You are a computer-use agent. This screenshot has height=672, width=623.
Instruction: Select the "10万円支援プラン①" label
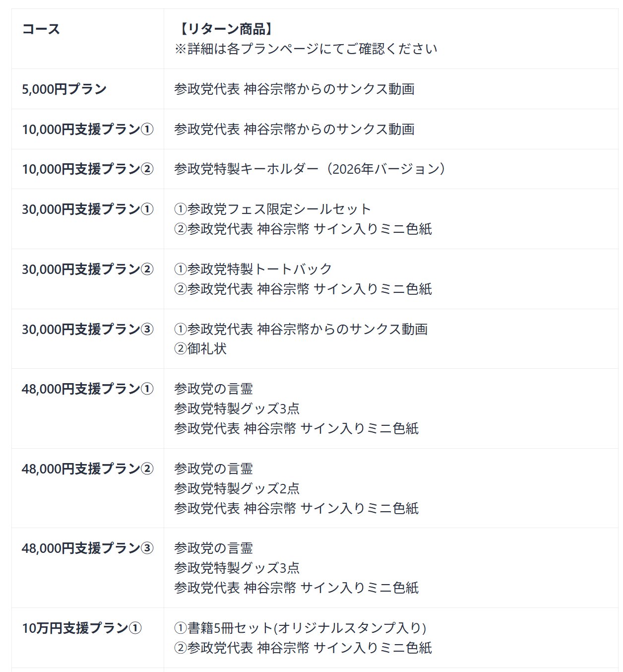(x=82, y=628)
